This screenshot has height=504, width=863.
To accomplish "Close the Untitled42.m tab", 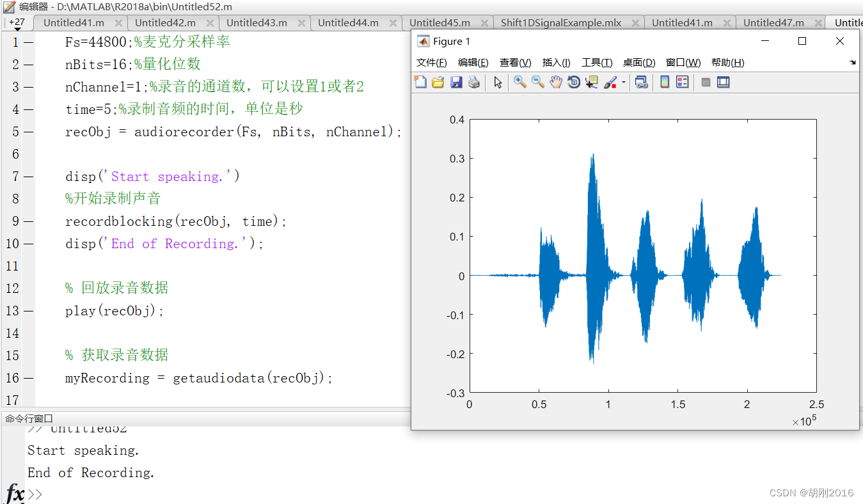I will point(210,23).
